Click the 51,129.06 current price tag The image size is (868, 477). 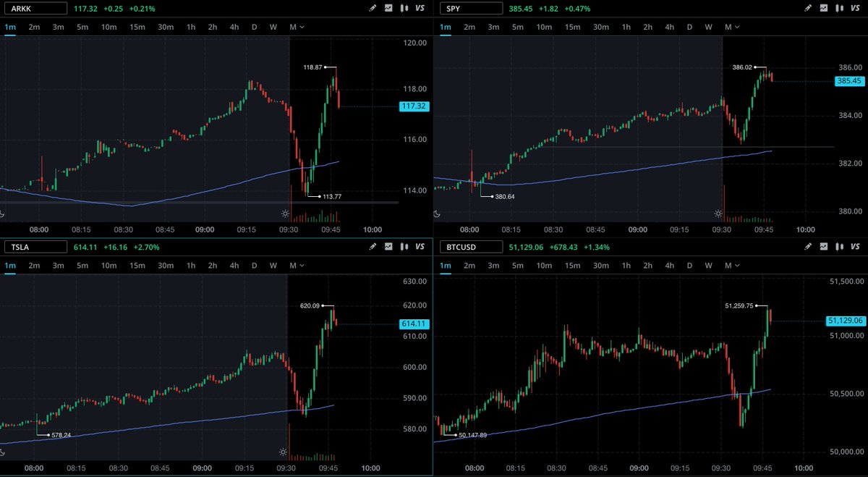846,321
